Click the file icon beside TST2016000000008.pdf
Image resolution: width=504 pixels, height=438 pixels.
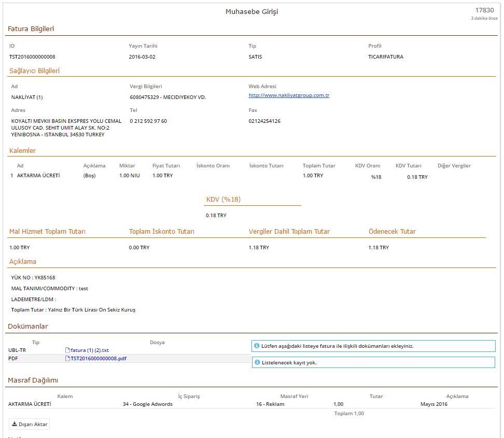[67, 358]
